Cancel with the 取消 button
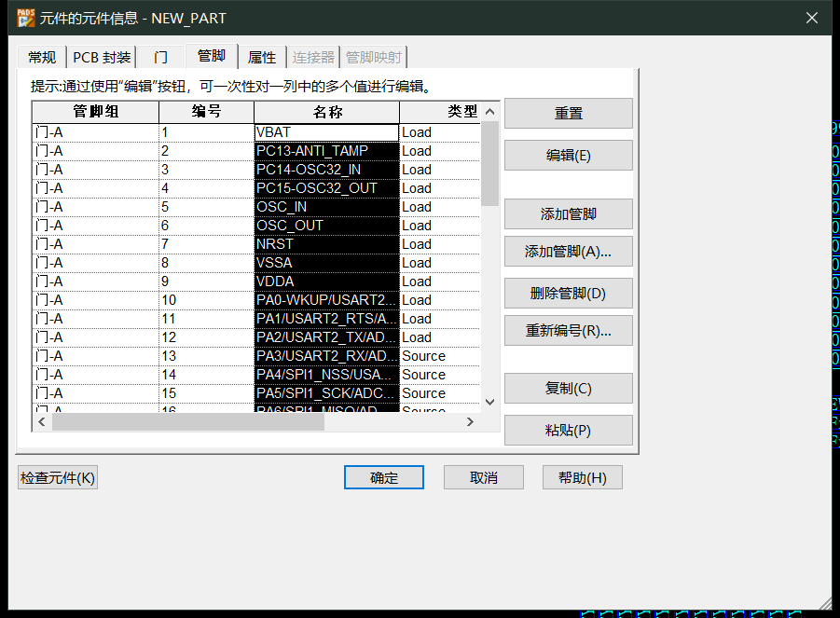Screen dimensions: 840x618 pos(484,477)
